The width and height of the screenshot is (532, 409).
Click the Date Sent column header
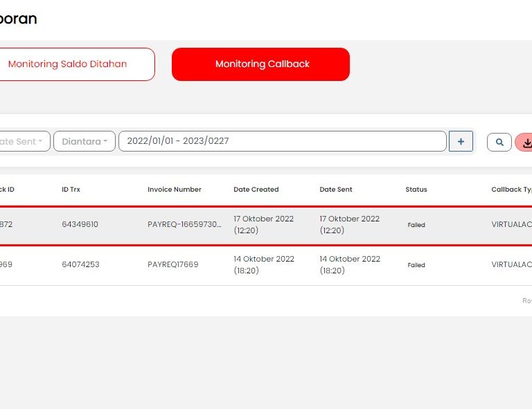point(336,190)
